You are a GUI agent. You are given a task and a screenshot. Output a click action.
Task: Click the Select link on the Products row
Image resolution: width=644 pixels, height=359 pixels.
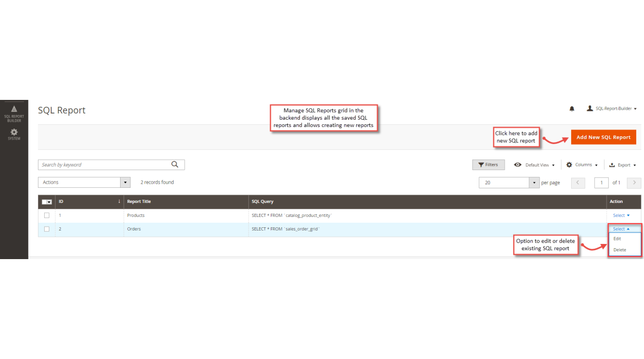pos(619,215)
